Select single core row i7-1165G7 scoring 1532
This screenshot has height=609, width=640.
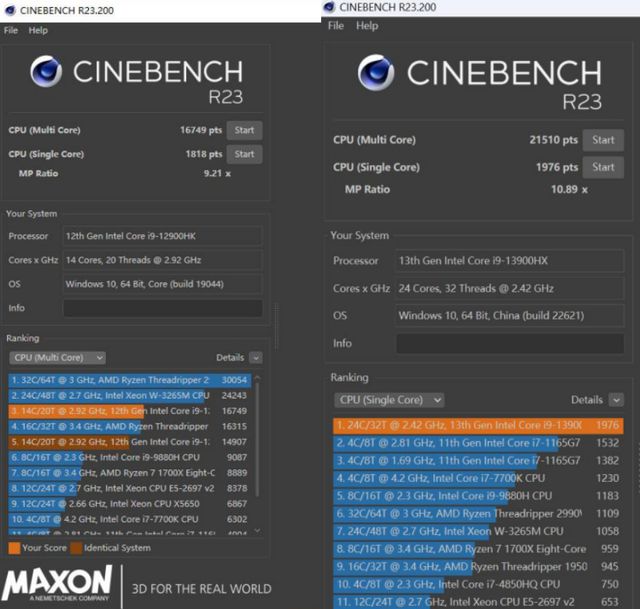point(478,443)
